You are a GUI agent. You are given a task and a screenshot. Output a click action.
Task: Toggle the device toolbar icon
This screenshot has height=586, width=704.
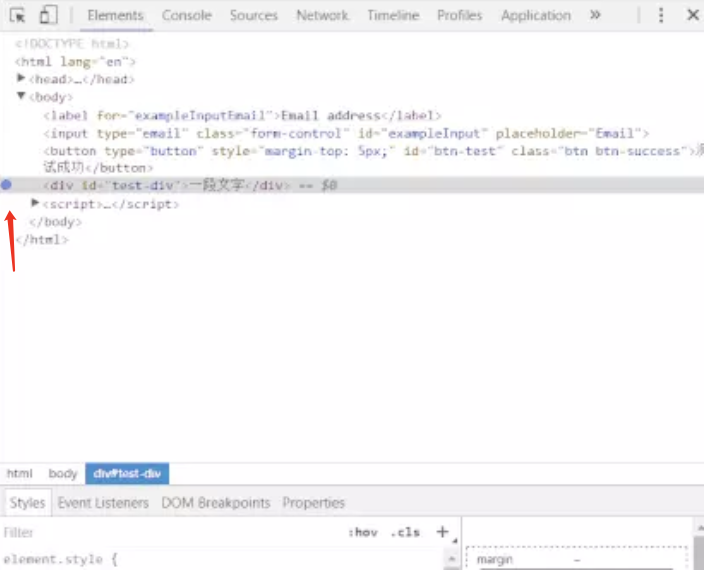pyautogui.click(x=48, y=15)
